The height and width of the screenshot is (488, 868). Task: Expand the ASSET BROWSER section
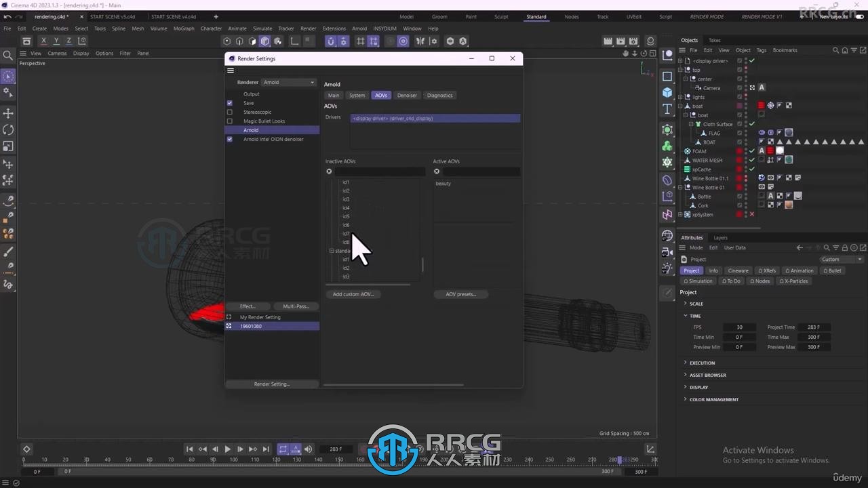686,375
